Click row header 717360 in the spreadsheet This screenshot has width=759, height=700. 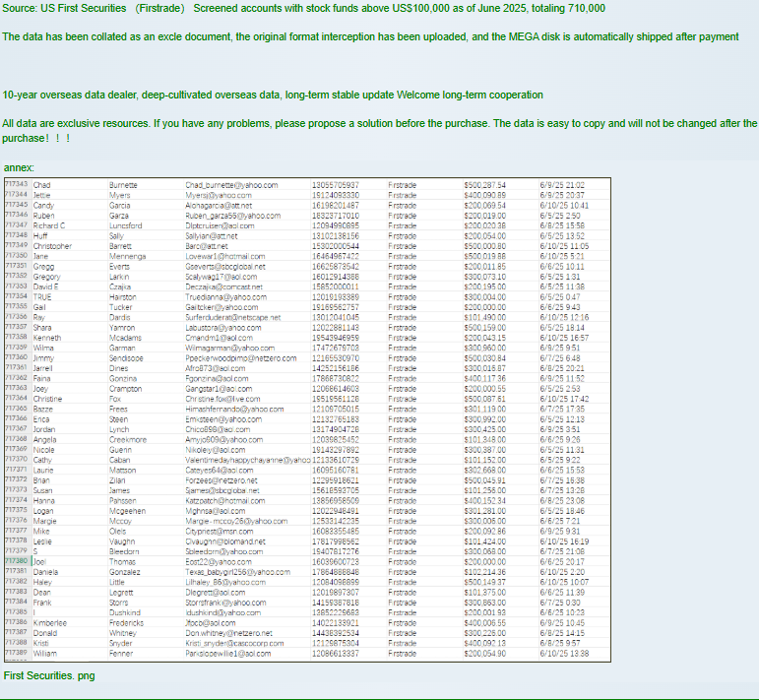17,357
